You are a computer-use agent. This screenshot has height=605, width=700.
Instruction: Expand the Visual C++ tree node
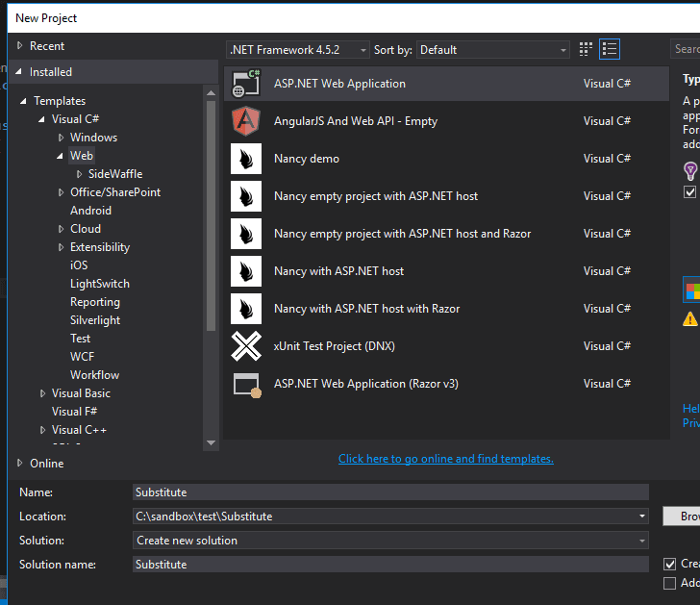[x=42, y=430]
